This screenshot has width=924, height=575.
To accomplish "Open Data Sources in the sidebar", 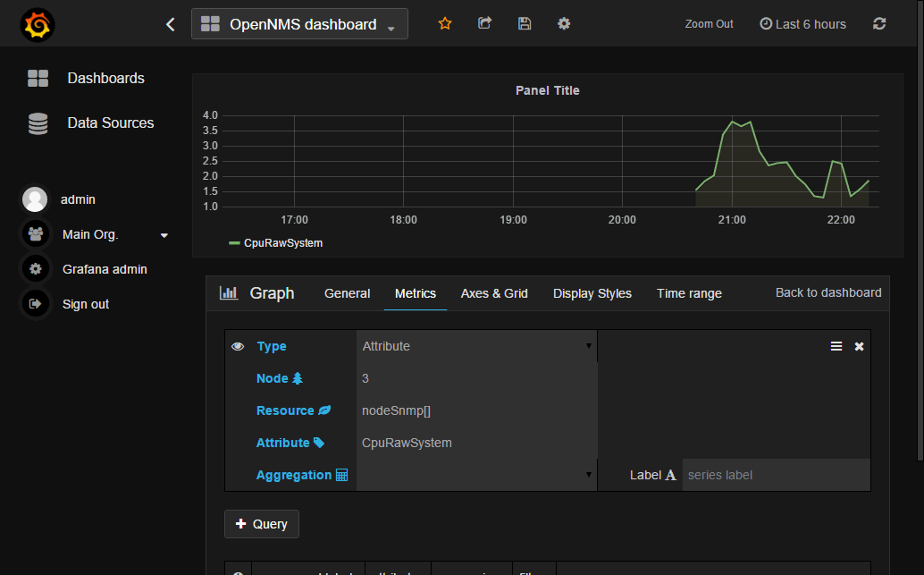I will (110, 123).
